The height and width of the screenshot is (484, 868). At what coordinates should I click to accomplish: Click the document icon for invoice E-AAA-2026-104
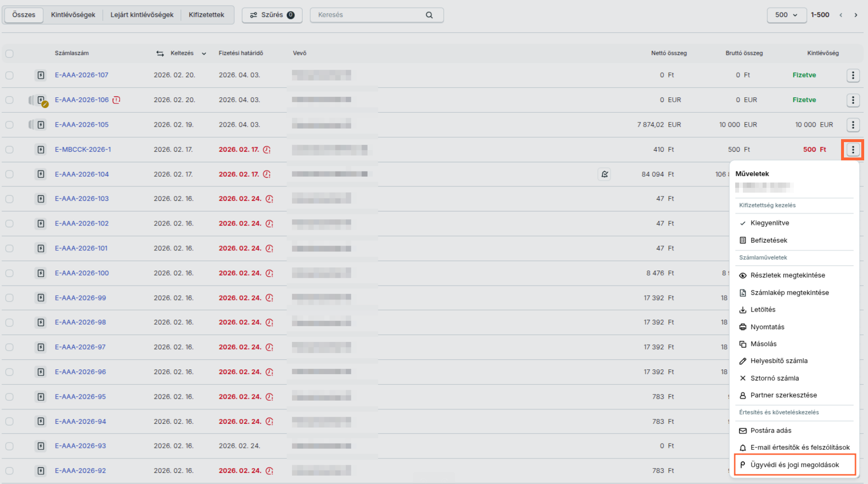(x=41, y=174)
